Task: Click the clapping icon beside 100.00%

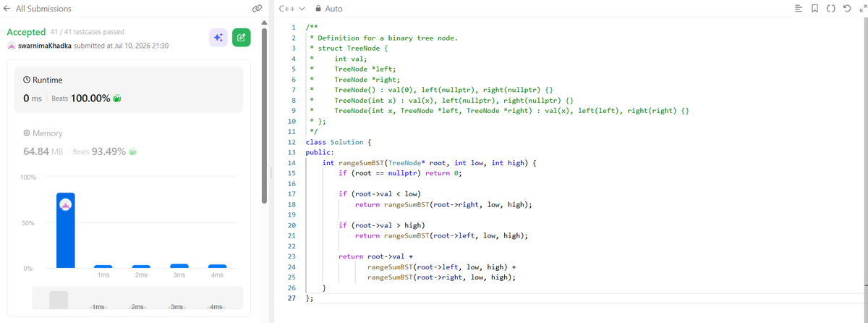Action: pyautogui.click(x=116, y=98)
